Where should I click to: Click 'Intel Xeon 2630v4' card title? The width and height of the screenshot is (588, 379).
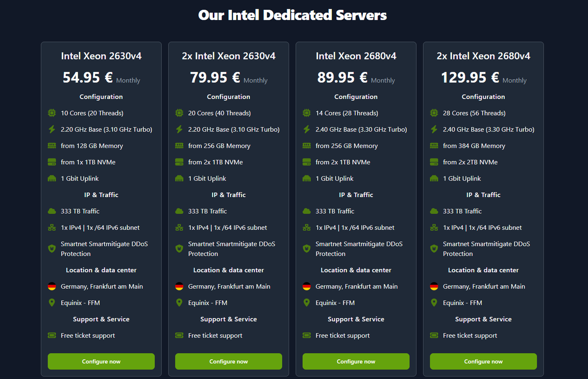click(101, 56)
